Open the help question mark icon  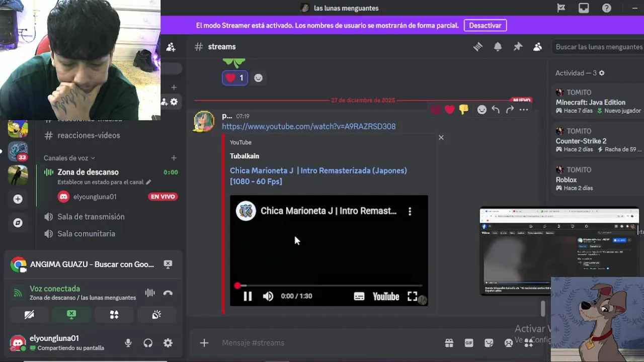[x=607, y=8]
